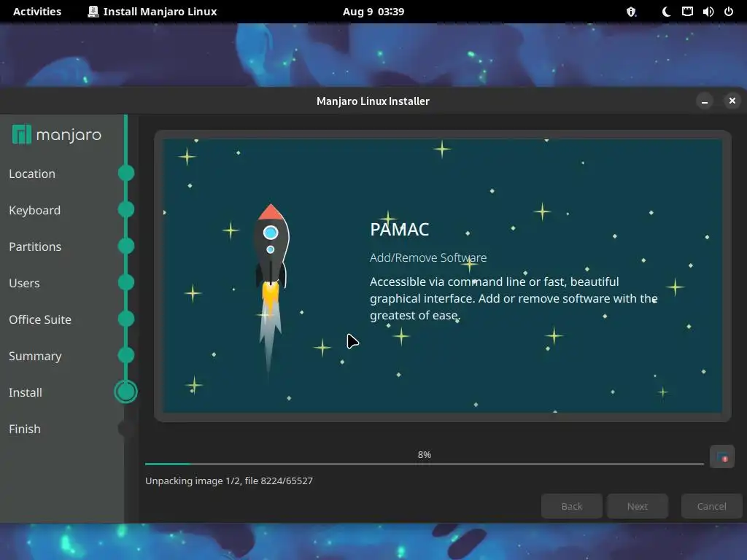747x560 pixels.
Task: Click the Partitions step progress dot
Action: 125,246
